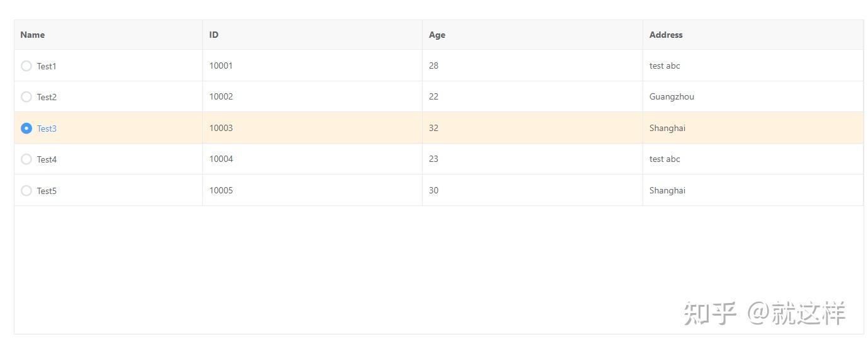
Task: Click age cell showing 30
Action: coord(433,190)
